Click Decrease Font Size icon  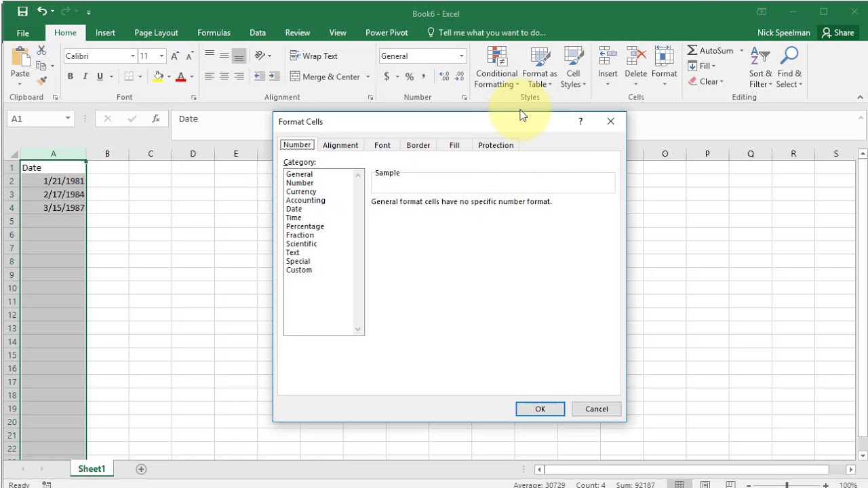coord(190,56)
